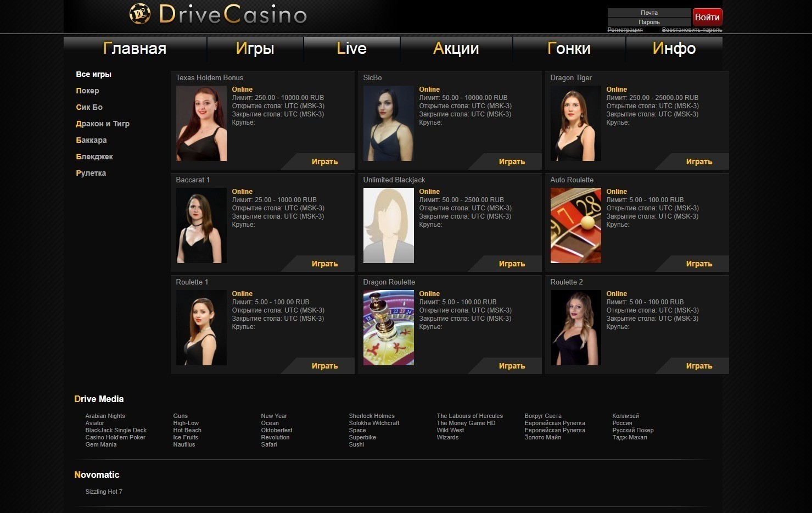The width and height of the screenshot is (812, 513).
Task: Click Играть on SicBo table
Action: tap(512, 161)
